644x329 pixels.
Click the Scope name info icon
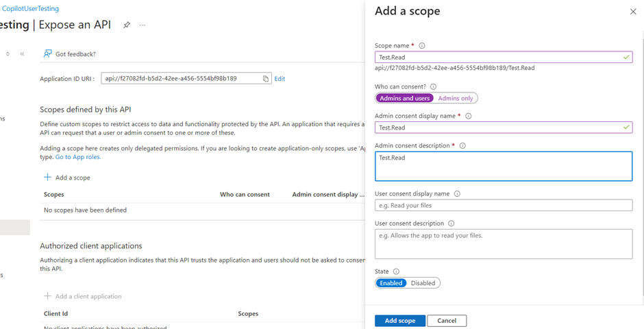(422, 46)
